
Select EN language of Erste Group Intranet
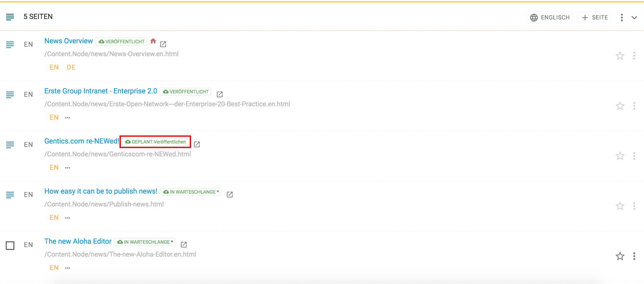point(54,117)
